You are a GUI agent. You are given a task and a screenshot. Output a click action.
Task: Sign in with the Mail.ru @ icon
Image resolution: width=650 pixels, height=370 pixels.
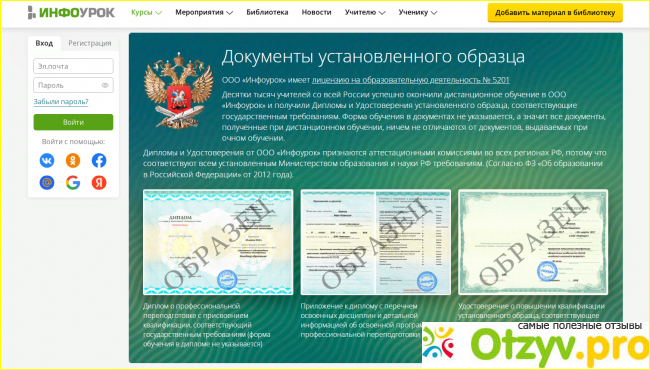click(47, 182)
